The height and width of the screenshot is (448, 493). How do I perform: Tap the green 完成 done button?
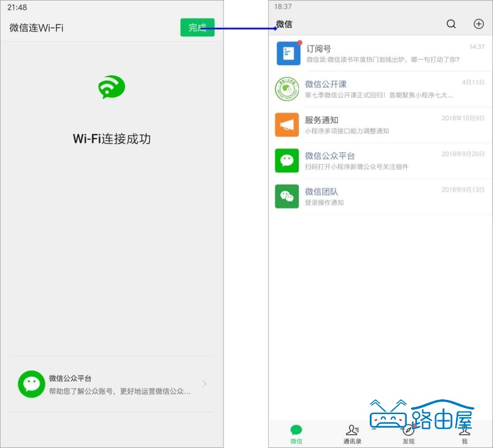point(197,28)
